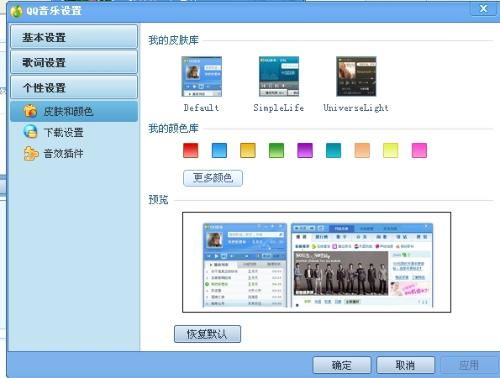The image size is (500, 378).
Task: Open the 基本设置 section
Action: (x=74, y=37)
